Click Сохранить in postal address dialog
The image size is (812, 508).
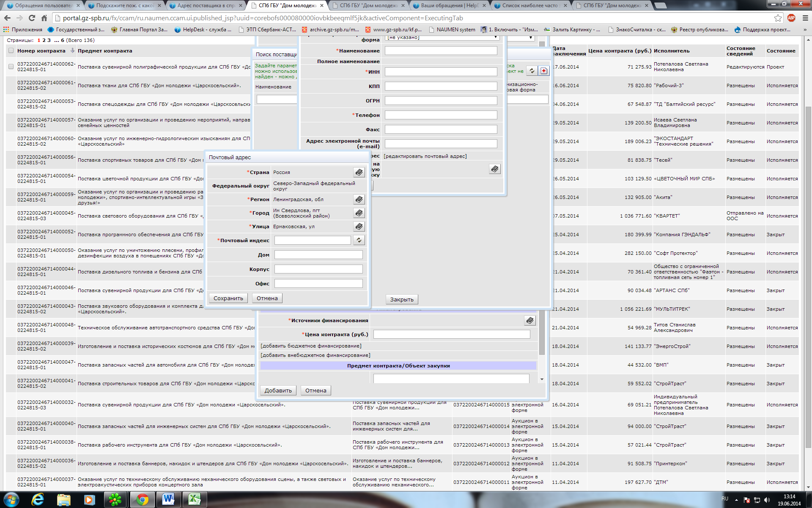[228, 298]
